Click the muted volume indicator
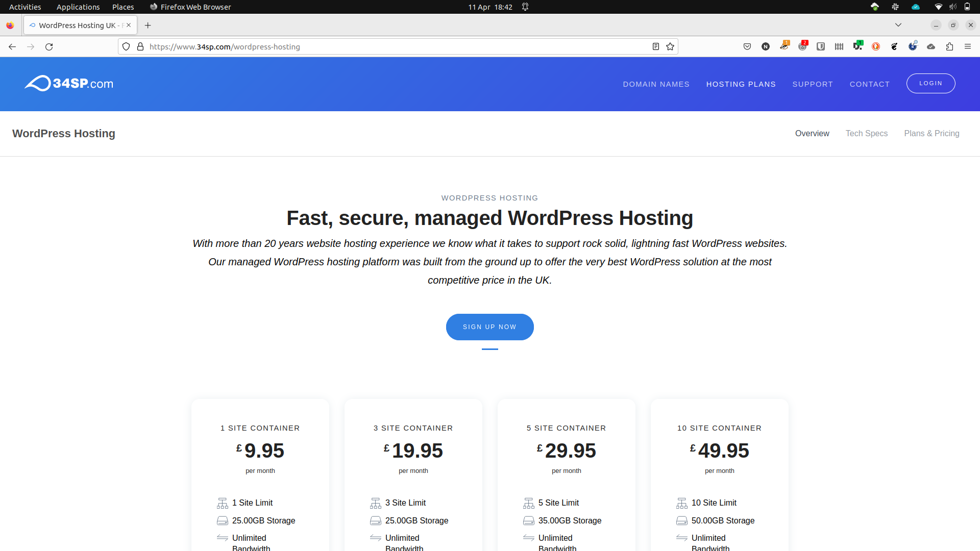980x551 pixels. click(x=952, y=7)
